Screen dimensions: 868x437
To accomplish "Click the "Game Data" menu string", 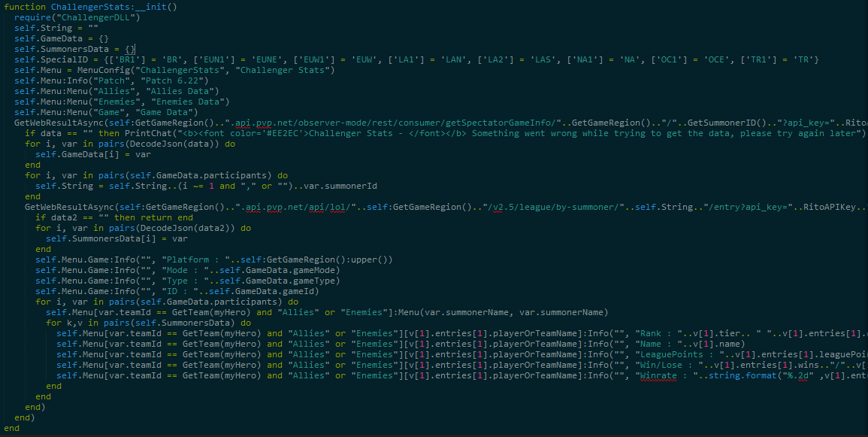I will (166, 112).
